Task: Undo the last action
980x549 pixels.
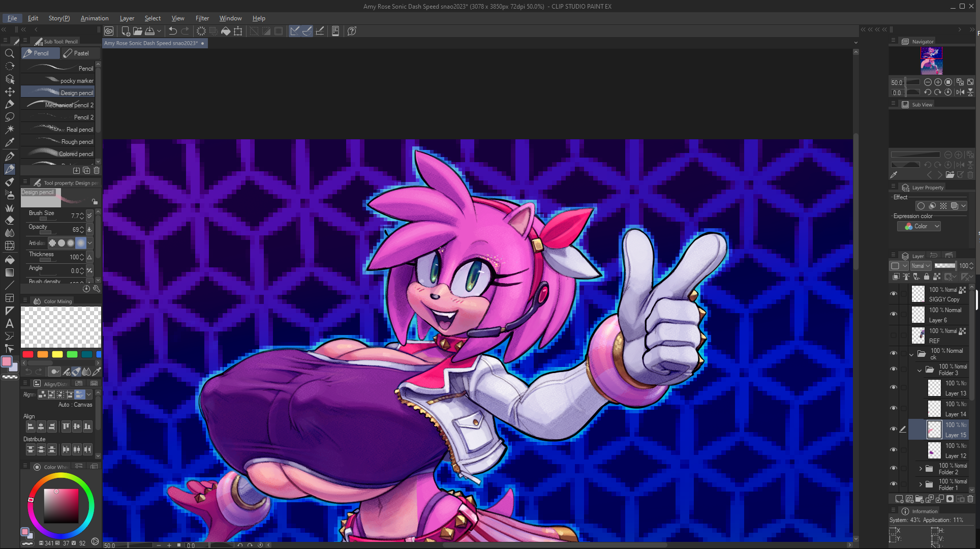Action: coord(173,31)
